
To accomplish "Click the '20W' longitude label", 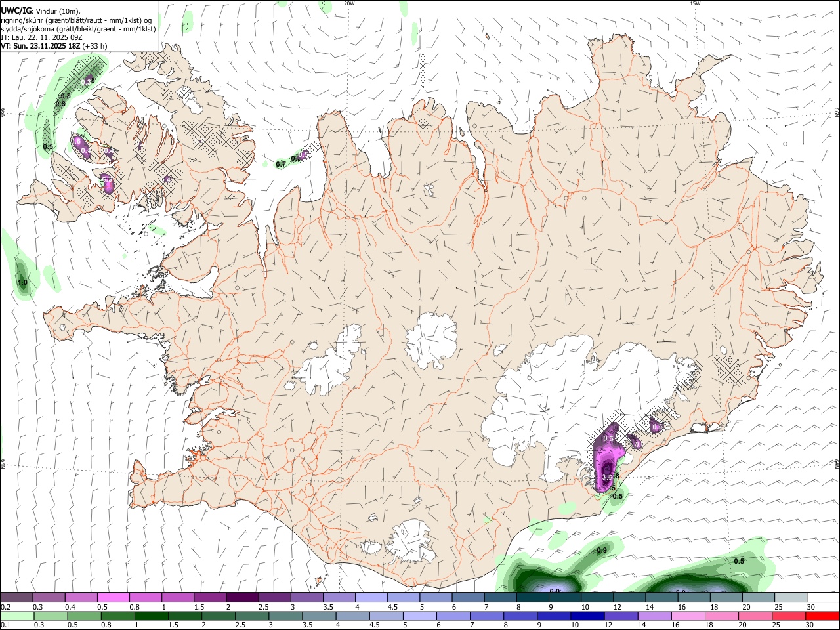I will point(349,3).
